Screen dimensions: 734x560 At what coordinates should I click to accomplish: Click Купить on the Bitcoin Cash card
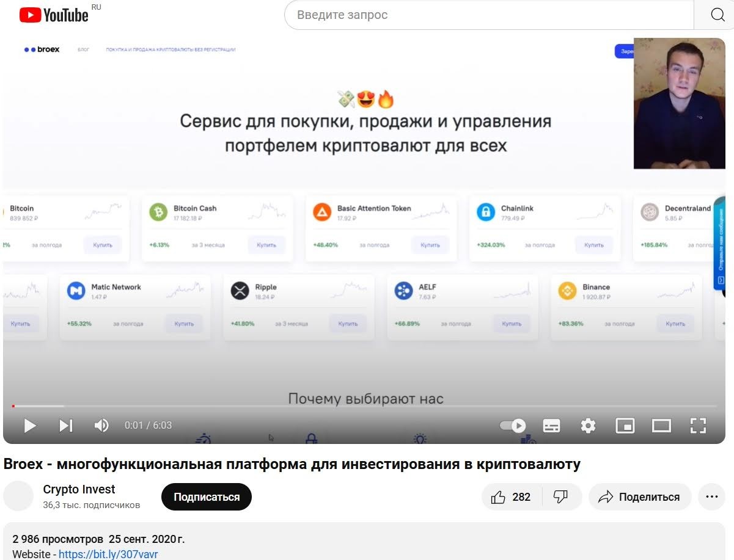point(266,245)
